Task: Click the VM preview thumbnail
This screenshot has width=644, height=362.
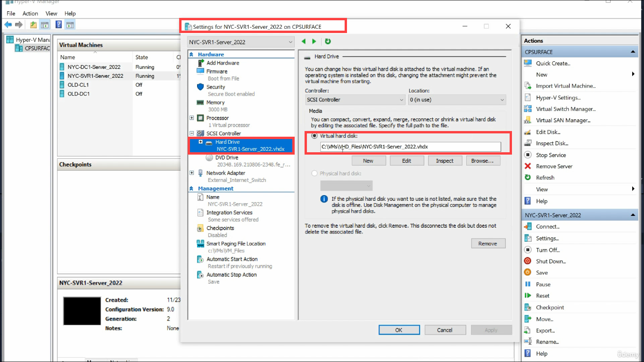Action: 82,311
